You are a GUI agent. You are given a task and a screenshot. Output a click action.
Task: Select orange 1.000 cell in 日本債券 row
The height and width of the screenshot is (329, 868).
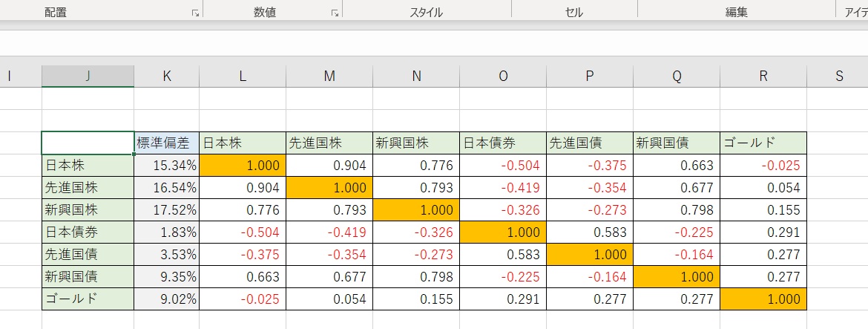click(503, 232)
